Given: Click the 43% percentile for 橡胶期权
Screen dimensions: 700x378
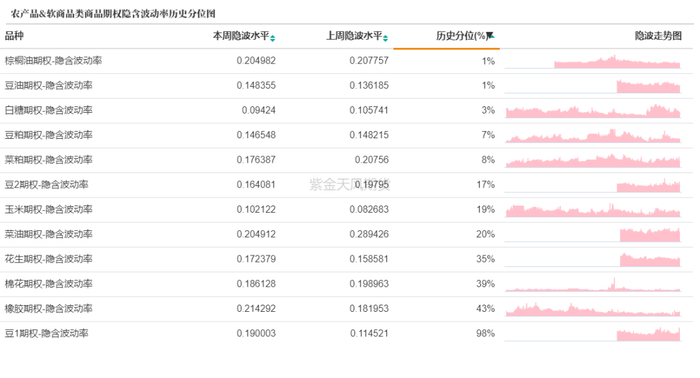Looking at the screenshot, I should pos(486,308).
